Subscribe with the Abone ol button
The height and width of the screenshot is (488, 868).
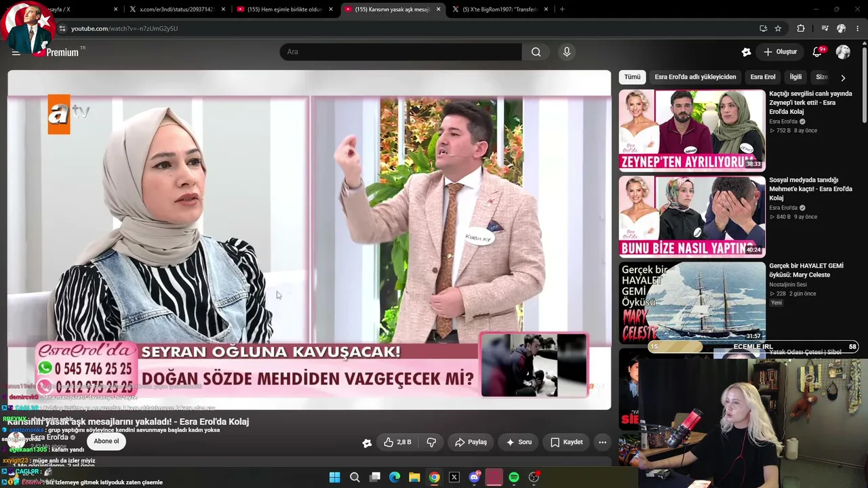point(106,441)
